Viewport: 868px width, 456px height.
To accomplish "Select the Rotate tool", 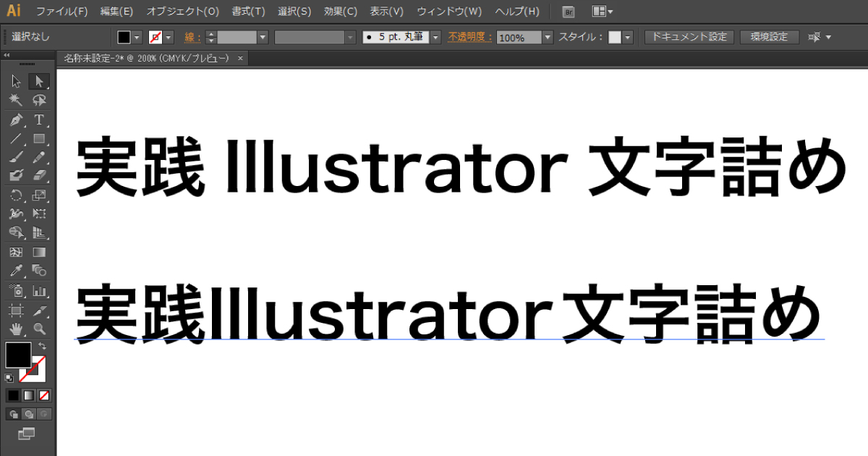I will [x=16, y=195].
